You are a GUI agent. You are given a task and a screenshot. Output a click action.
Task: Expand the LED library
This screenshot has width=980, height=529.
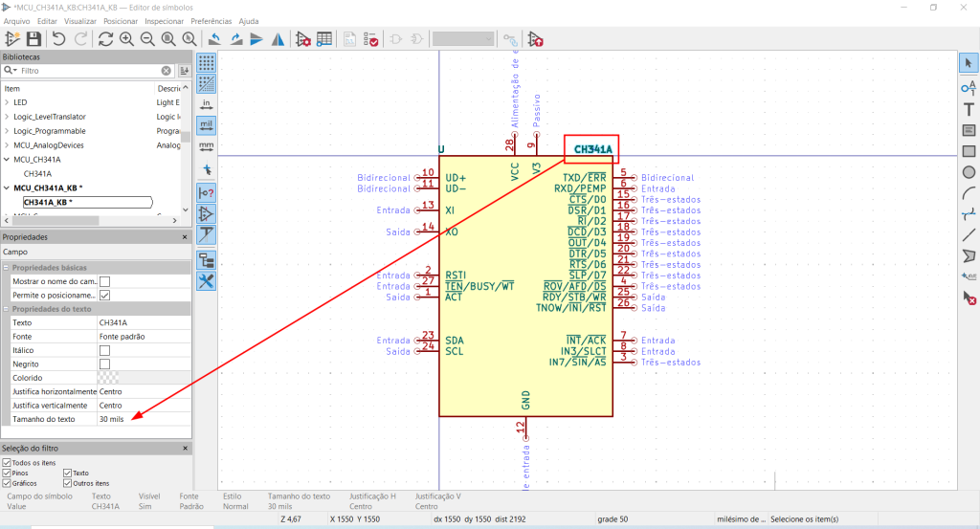click(7, 102)
